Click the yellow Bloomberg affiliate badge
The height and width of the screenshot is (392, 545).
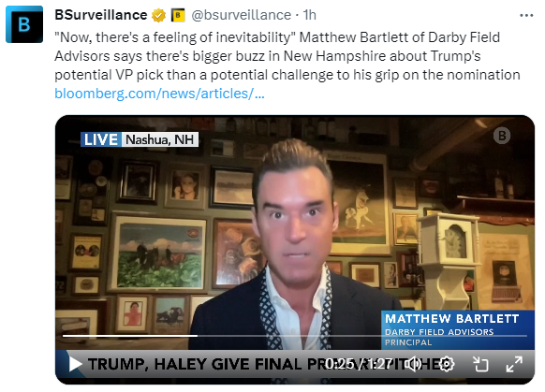pos(178,15)
